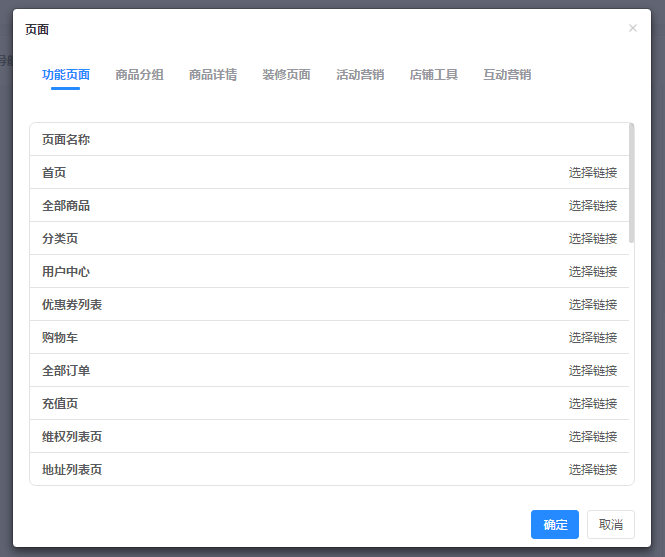Click 选择链接 beside 维权列表页
Image resolution: width=665 pixels, height=557 pixels.
point(592,437)
